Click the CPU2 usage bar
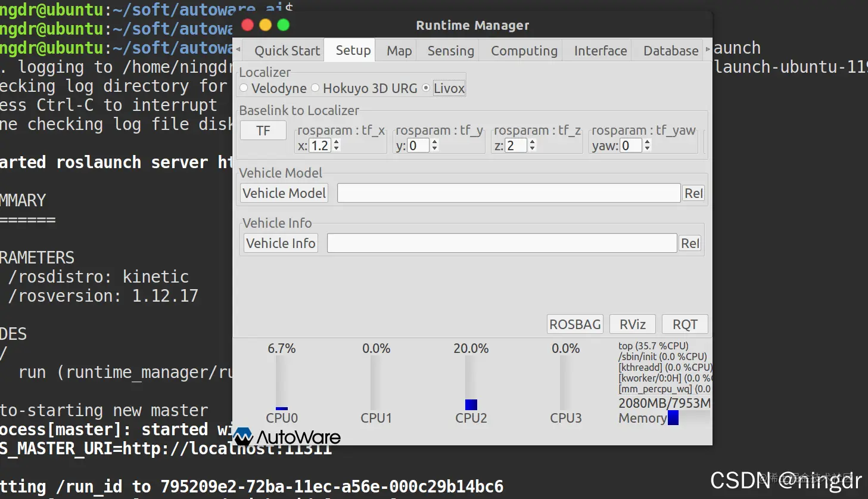 [x=471, y=383]
